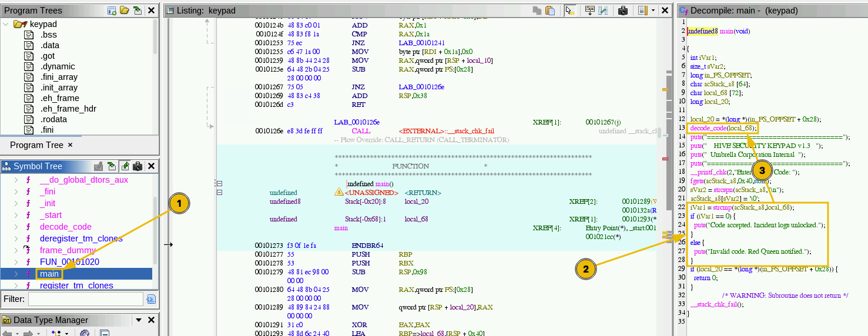Expand the deregister_tm_clones function node
868x336 pixels.
[x=16, y=238]
